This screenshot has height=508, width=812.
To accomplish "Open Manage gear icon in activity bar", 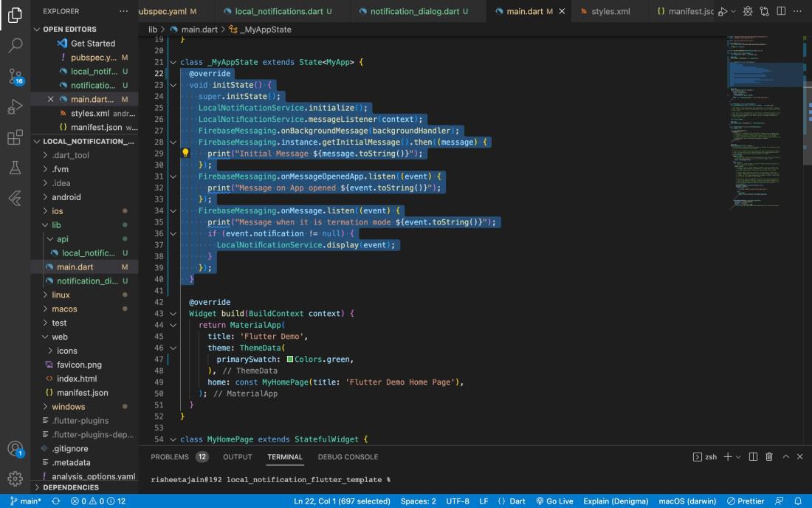I will (15, 478).
